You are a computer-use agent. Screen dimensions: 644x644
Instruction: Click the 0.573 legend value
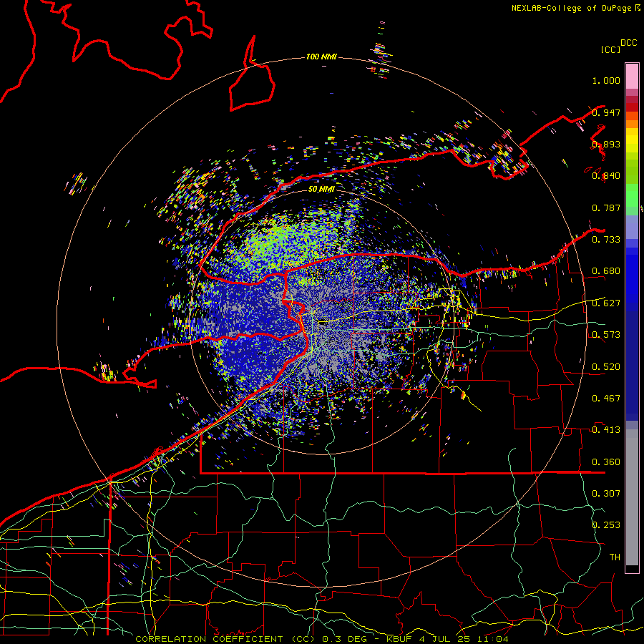[606, 334]
